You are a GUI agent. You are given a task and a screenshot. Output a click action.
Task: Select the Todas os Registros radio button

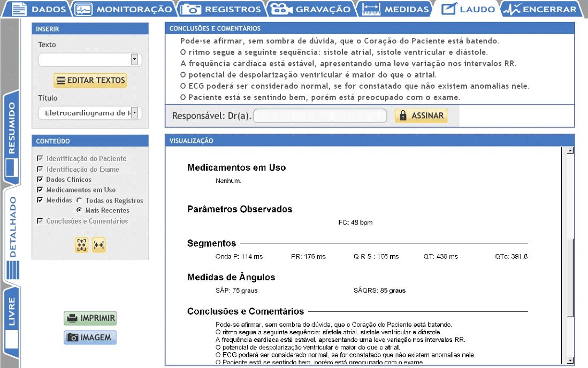tap(79, 201)
